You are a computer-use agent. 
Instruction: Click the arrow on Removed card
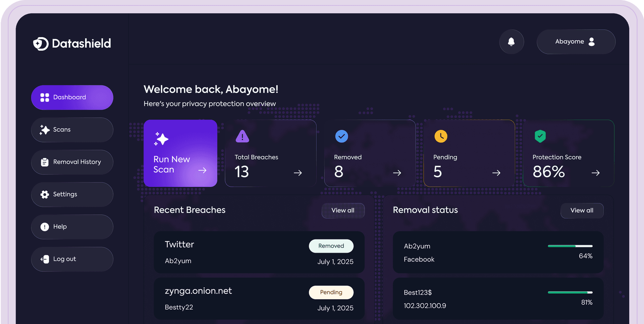(397, 173)
